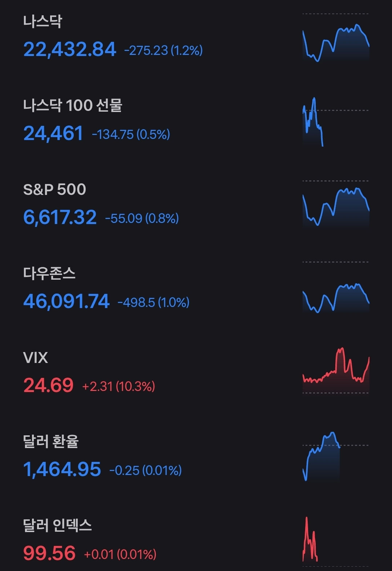This screenshot has height=571, width=392.
Task: Open the 나스닥 100 선물 title
Action: (x=73, y=105)
